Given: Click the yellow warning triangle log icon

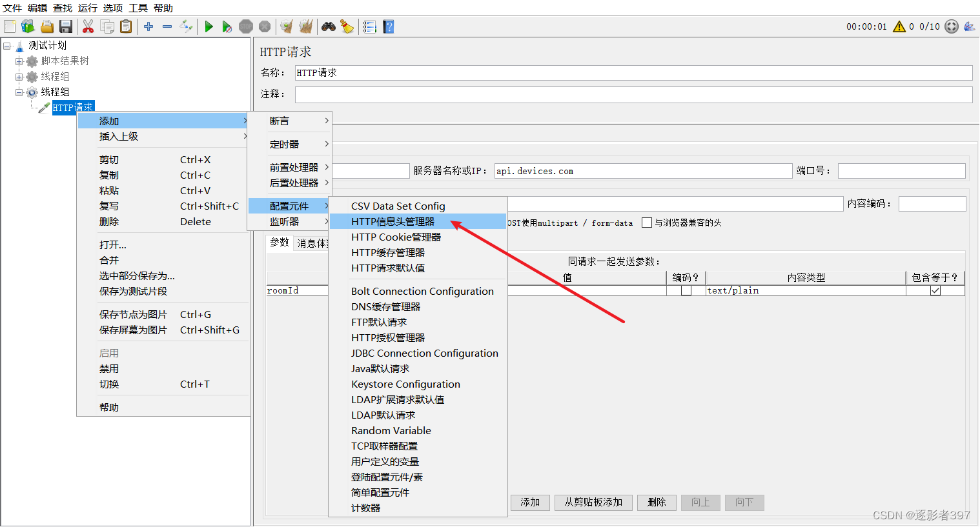Looking at the screenshot, I should tap(899, 26).
